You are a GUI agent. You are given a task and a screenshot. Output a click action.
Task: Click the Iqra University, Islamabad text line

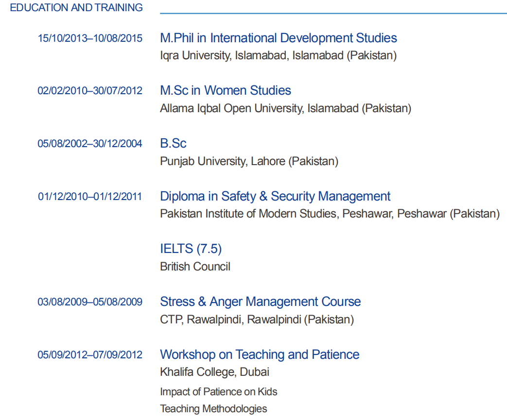[x=278, y=55]
